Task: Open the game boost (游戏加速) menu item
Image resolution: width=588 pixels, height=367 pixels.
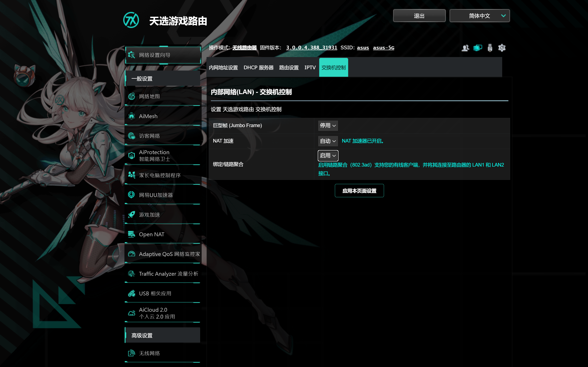Action: (162, 215)
